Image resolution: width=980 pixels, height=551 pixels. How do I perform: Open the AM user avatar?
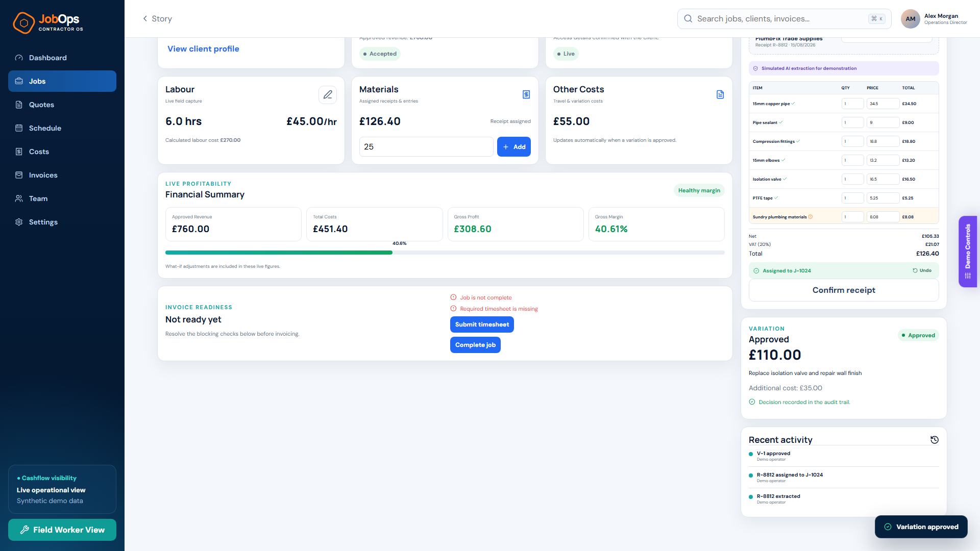pyautogui.click(x=910, y=19)
